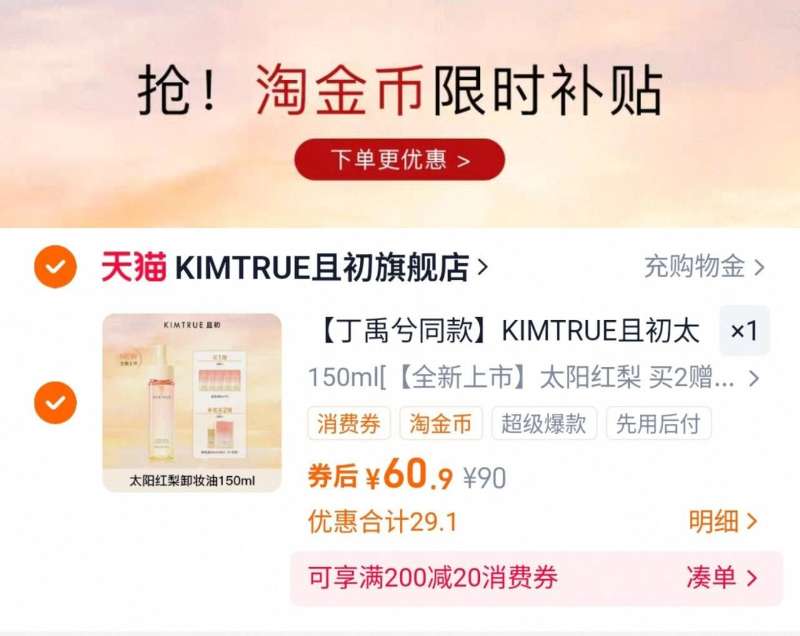The image size is (800, 636).
Task: Tap variant selector chevron arrow
Action: [x=754, y=378]
